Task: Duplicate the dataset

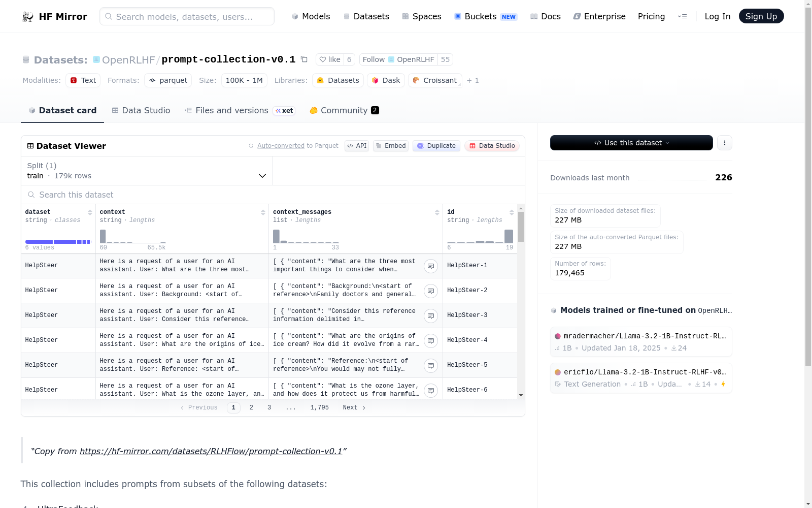Action: coord(436,146)
